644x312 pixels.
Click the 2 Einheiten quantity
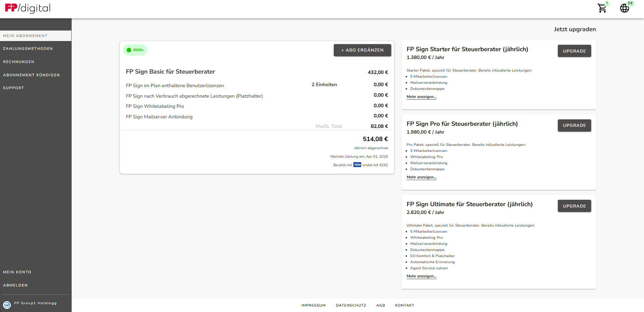coord(324,84)
